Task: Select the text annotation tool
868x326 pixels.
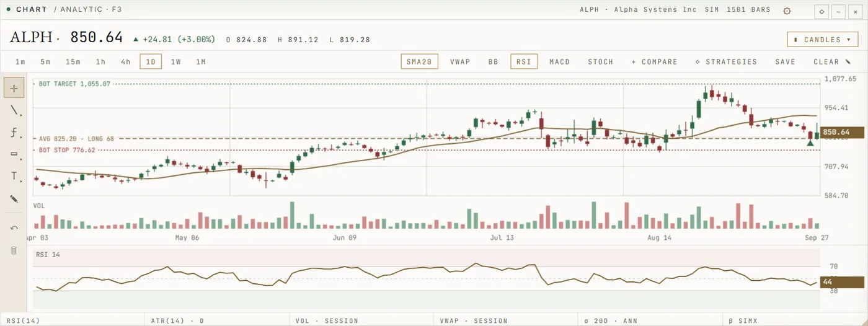Action: [x=14, y=177]
